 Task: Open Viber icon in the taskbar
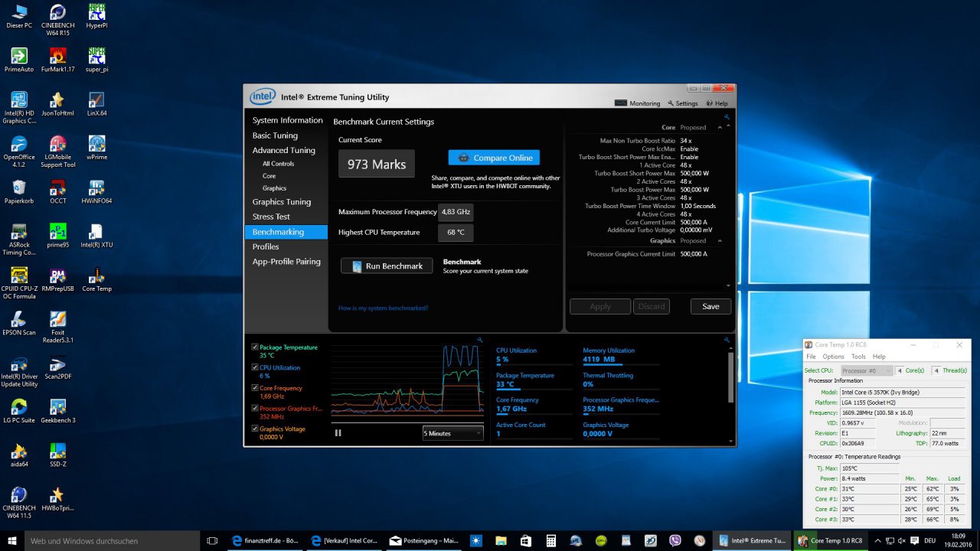click(x=675, y=540)
